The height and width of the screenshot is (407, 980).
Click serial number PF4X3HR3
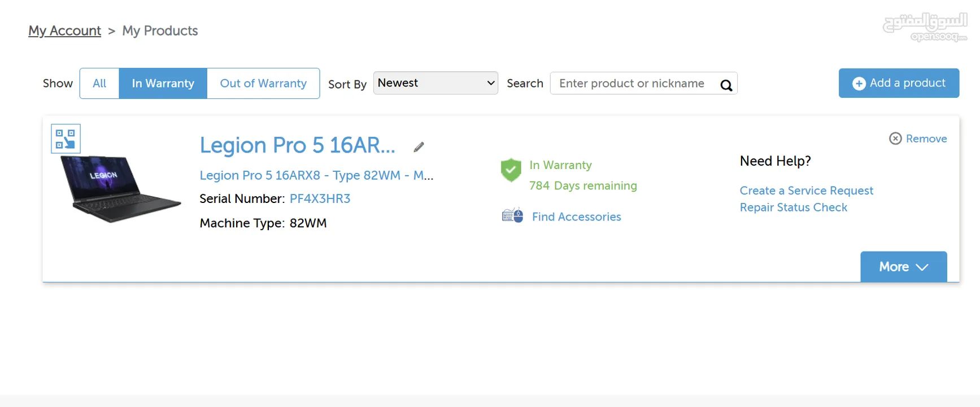pos(320,198)
